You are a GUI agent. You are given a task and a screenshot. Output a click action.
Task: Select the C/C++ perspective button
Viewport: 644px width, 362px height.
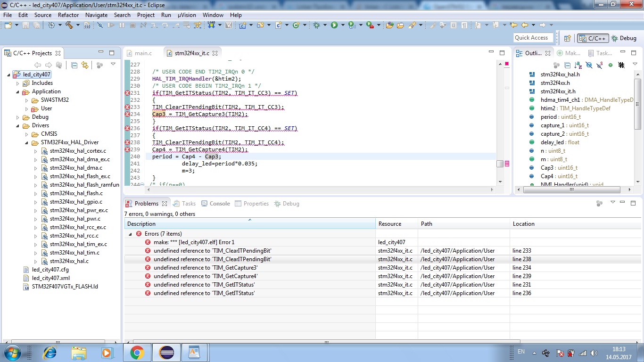point(592,38)
